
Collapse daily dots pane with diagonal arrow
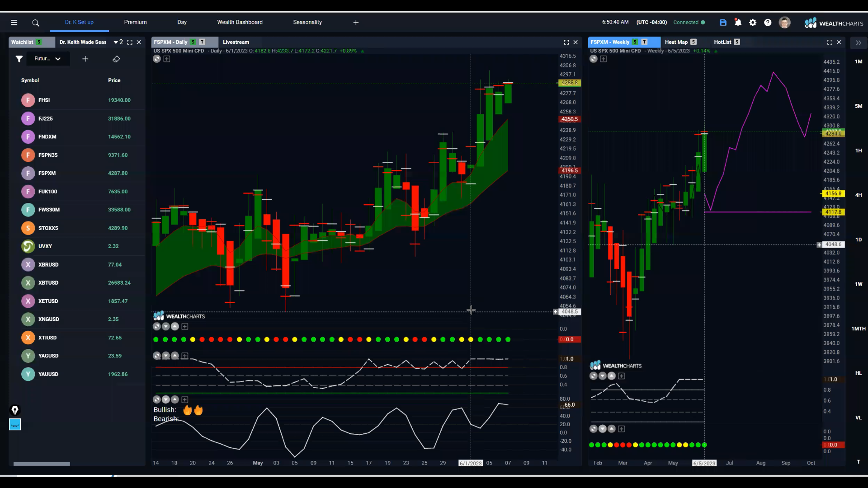[x=157, y=326]
